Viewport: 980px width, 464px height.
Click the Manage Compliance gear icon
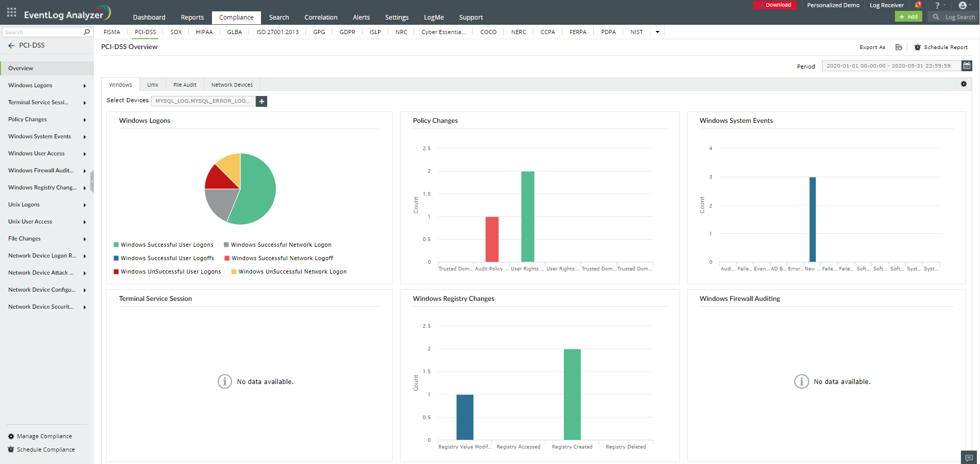(11, 436)
